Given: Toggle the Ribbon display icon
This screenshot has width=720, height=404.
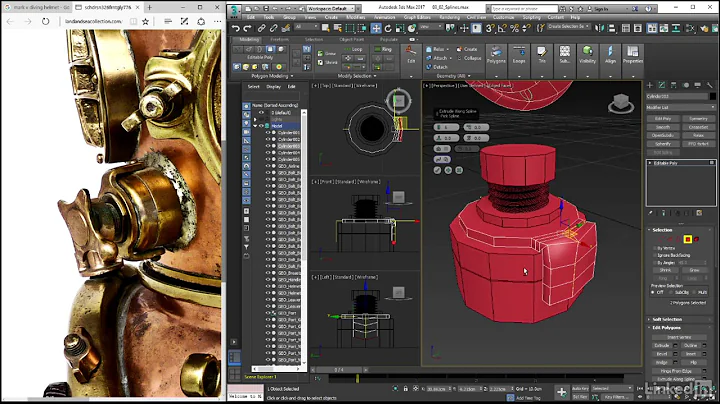Looking at the screenshot, I should [x=652, y=28].
